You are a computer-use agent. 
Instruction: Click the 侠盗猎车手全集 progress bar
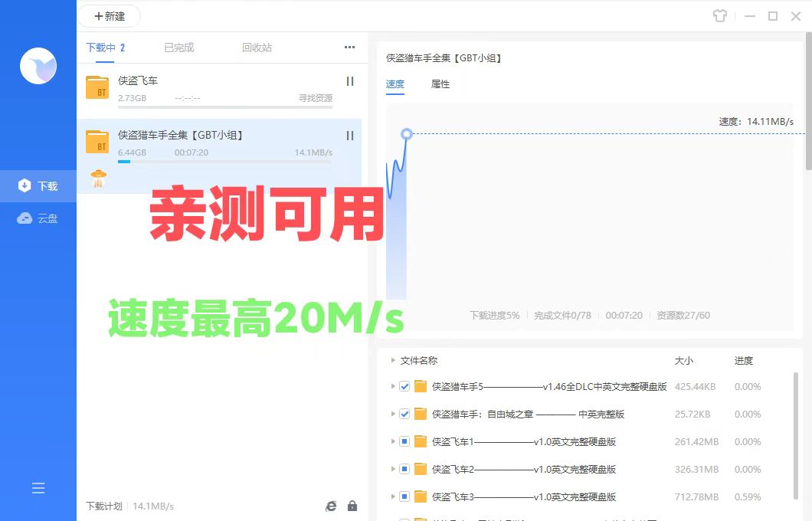click(x=224, y=162)
